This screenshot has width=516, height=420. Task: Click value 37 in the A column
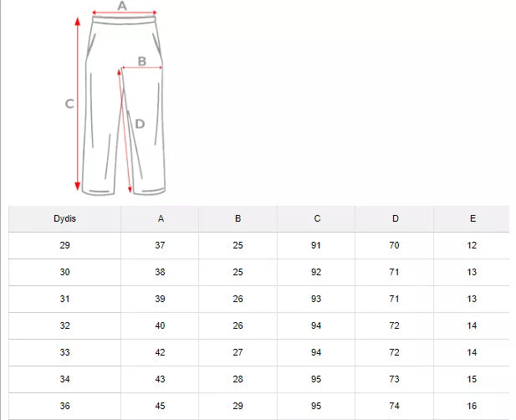tap(161, 245)
